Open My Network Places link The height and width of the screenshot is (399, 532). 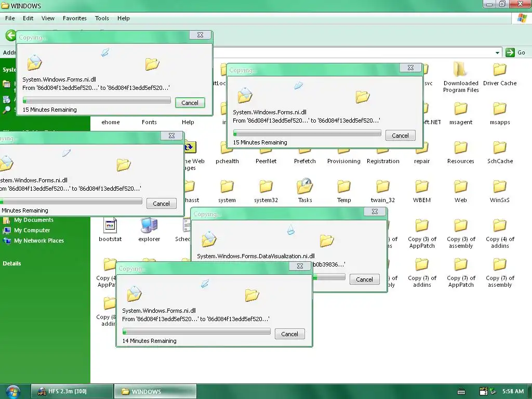tap(38, 241)
